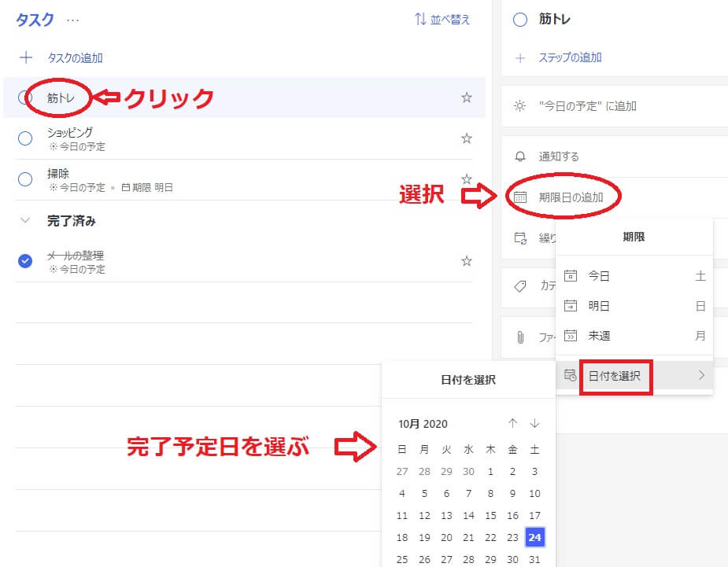The image size is (728, 567).
Task: Star the メールの整理 completed task
Action: tap(467, 261)
